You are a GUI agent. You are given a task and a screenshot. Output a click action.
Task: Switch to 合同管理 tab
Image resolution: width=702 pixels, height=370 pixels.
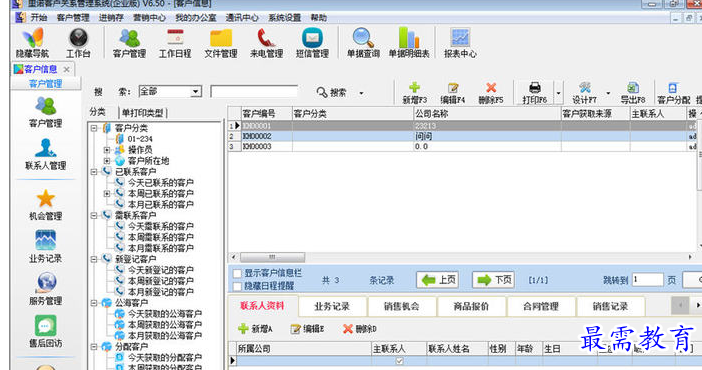coord(541,306)
